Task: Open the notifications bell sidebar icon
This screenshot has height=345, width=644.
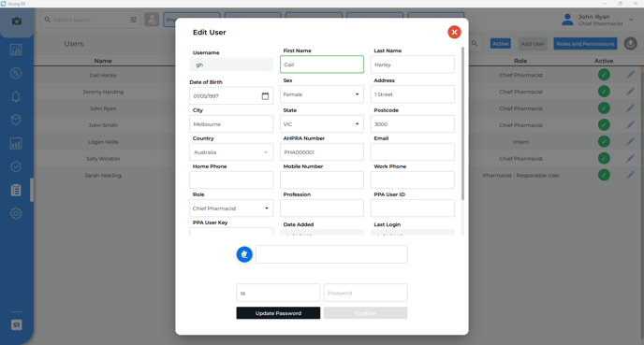Action: pos(16,96)
